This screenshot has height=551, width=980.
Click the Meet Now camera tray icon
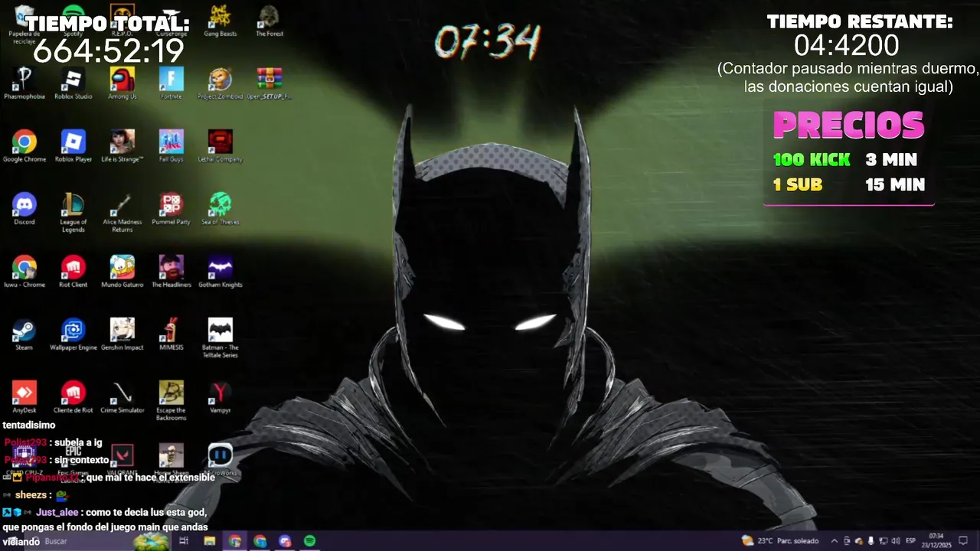click(847, 541)
